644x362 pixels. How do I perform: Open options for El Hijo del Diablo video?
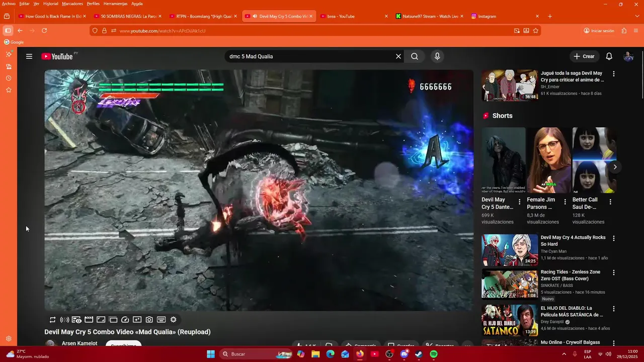pyautogui.click(x=613, y=309)
